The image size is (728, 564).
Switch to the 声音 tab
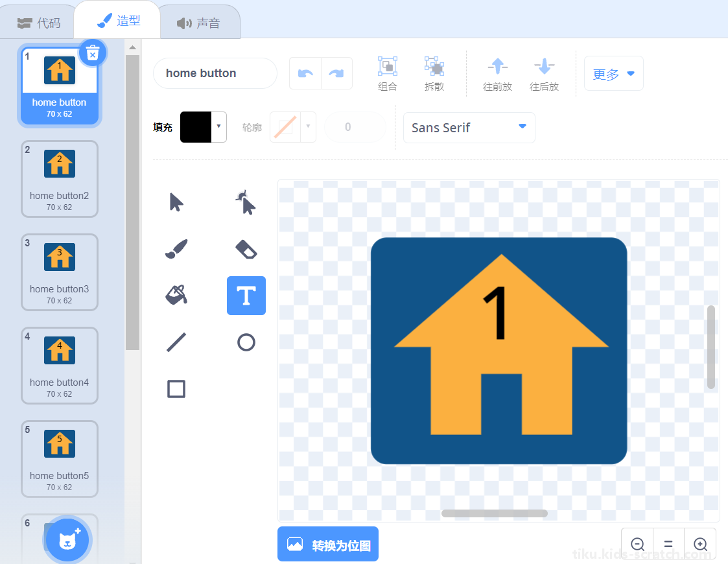coord(199,23)
